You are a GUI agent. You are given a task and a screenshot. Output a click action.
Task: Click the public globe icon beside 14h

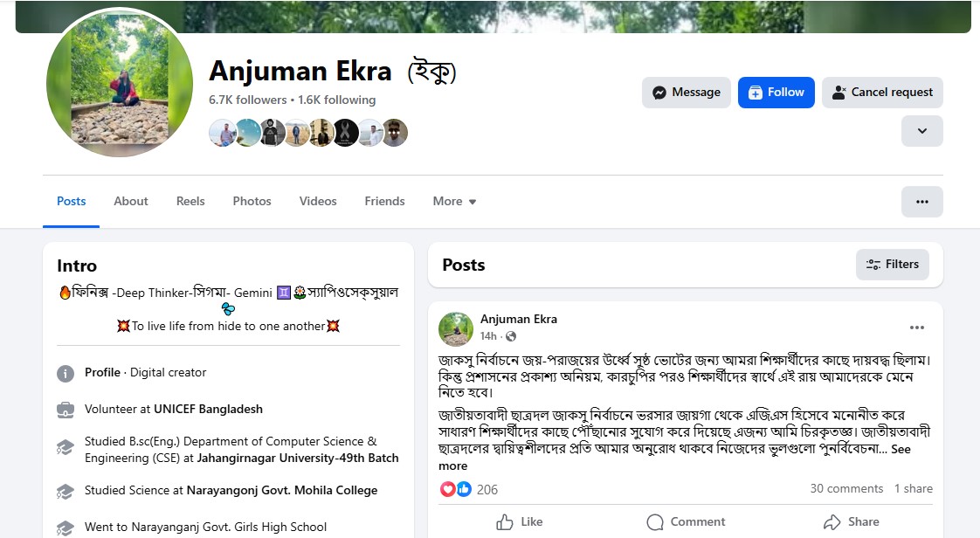click(x=511, y=337)
